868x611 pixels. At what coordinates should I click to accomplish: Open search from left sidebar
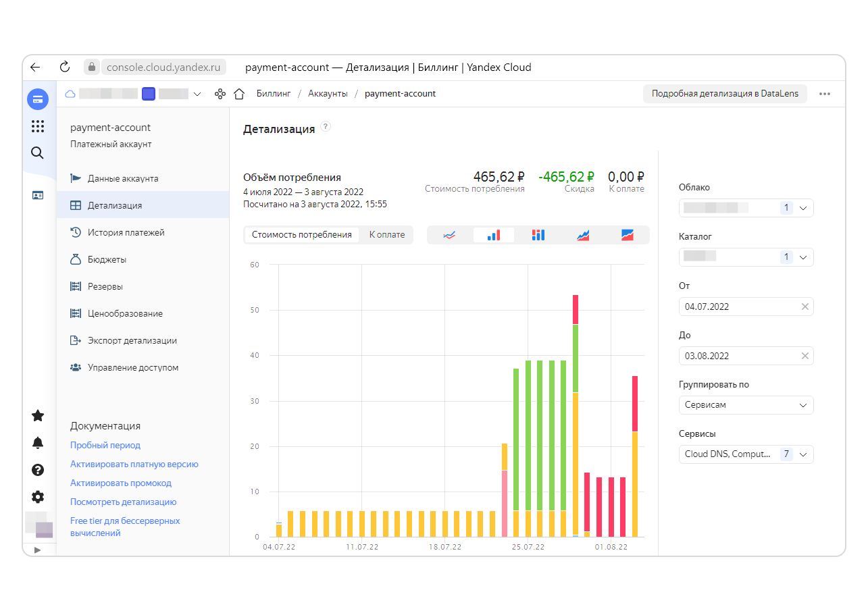point(38,153)
